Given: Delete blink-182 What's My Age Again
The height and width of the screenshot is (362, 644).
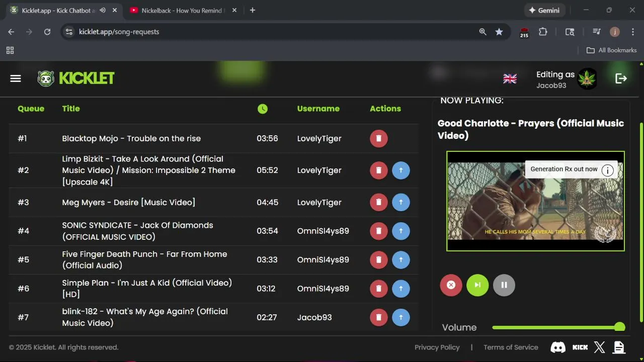Looking at the screenshot, I should pos(379,317).
